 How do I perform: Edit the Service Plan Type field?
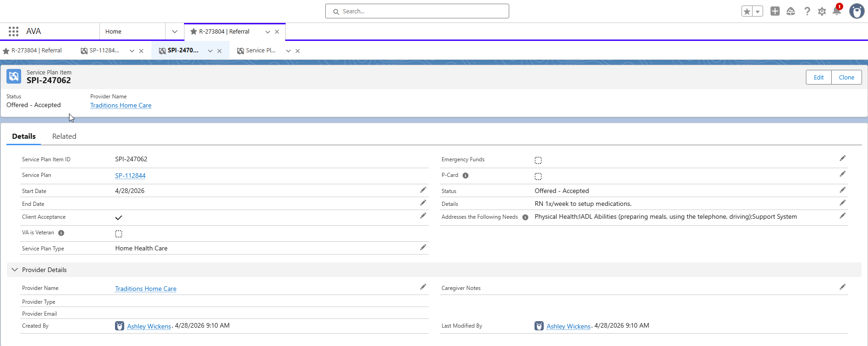pyautogui.click(x=423, y=248)
